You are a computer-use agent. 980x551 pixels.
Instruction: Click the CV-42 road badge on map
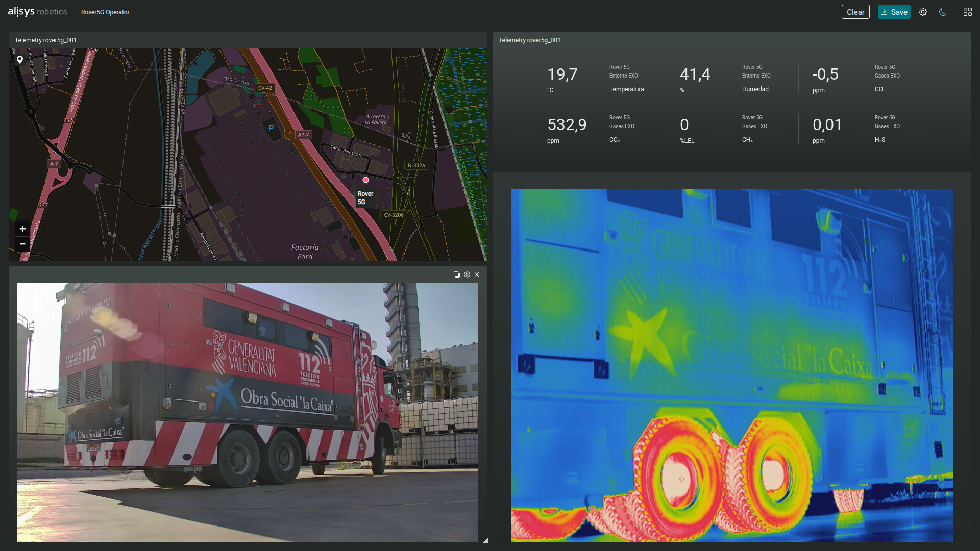click(x=265, y=88)
